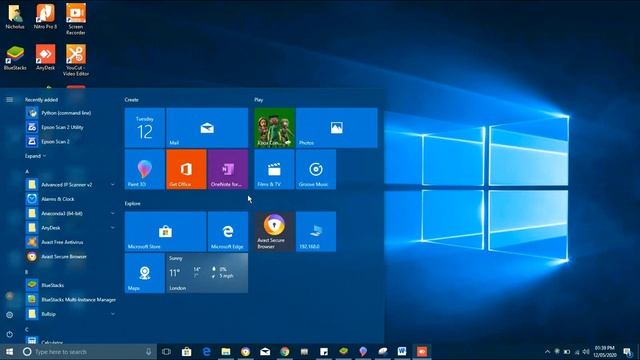
Task: Open the OneNote tile
Action: [228, 169]
